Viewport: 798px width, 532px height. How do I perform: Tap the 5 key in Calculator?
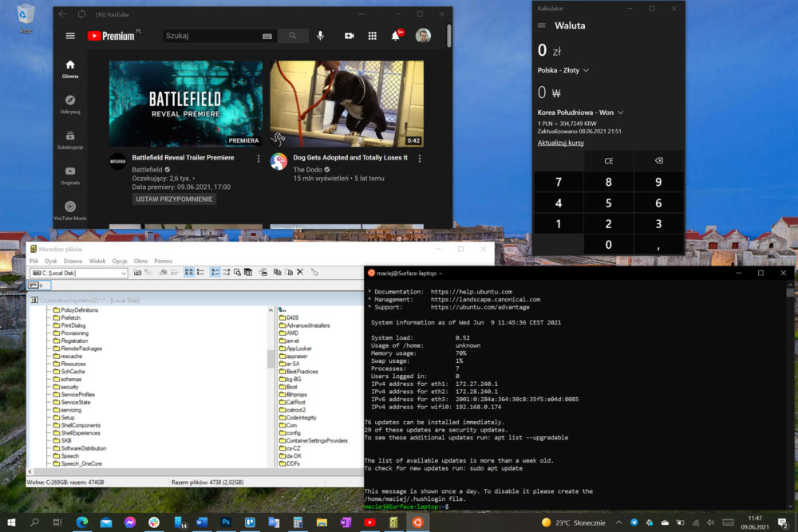point(609,203)
